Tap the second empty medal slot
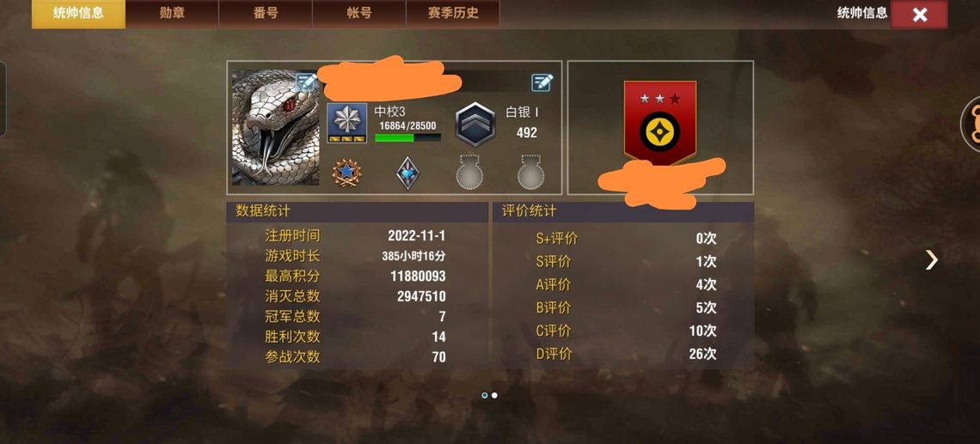 pyautogui.click(x=530, y=173)
